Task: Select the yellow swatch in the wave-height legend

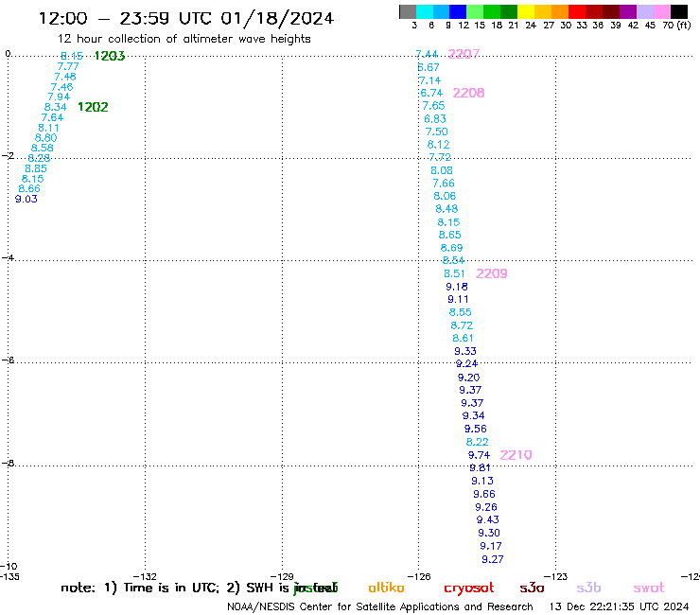Action: click(x=526, y=11)
